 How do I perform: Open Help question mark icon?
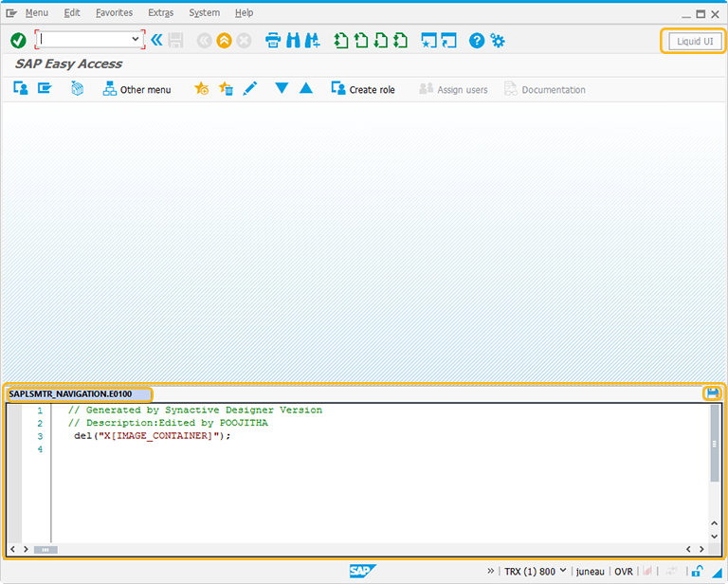477,41
